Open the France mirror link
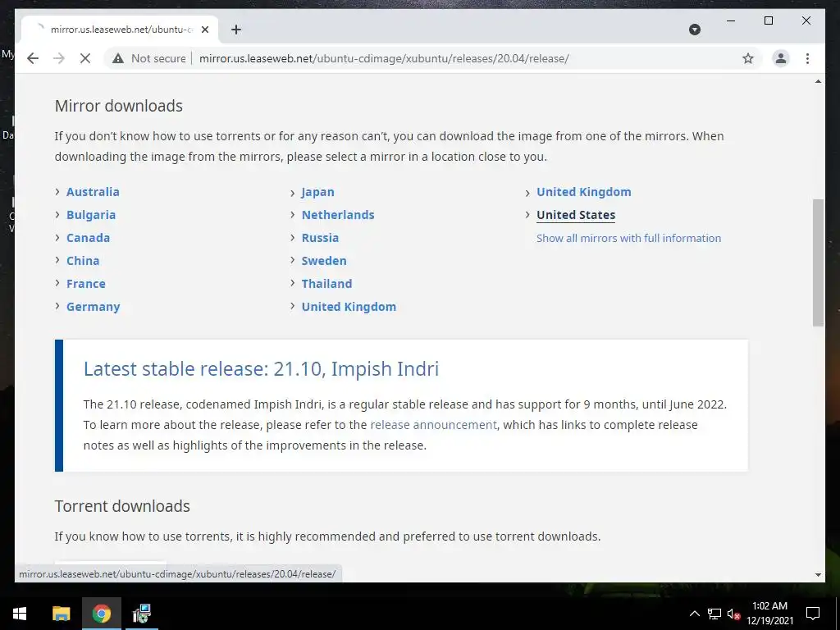Screen dimensions: 840x630 point(85,284)
